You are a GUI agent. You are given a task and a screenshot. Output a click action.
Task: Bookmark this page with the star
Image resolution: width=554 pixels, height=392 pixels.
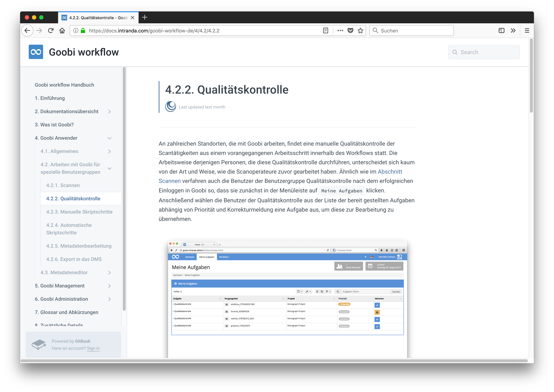point(360,31)
